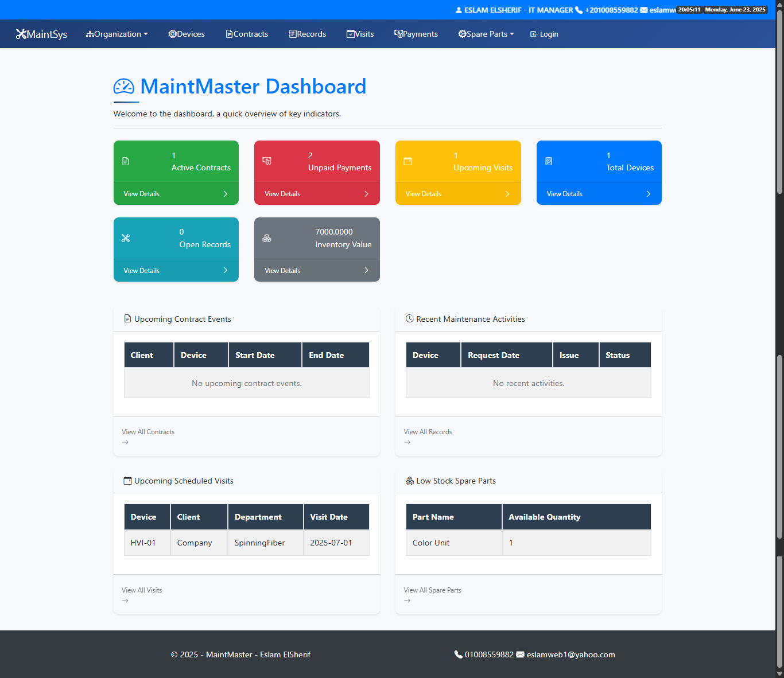
Task: Click the device icon on Total Devices card
Action: coord(549,161)
